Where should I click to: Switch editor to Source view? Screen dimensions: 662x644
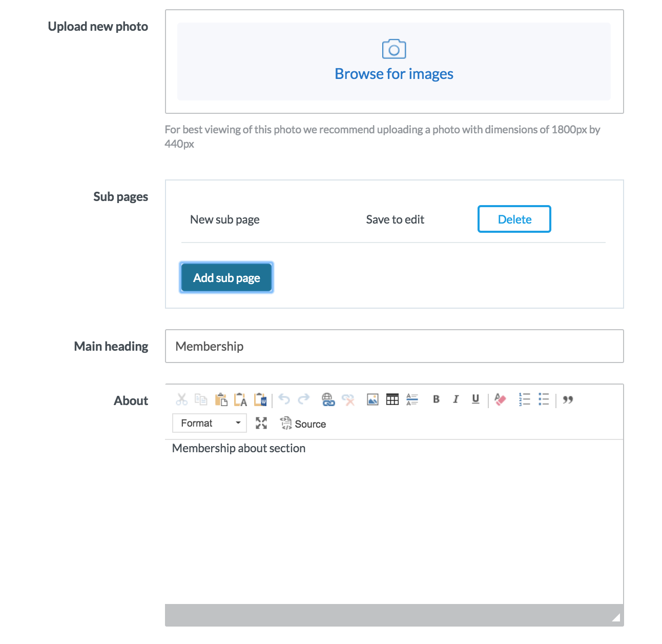click(303, 424)
